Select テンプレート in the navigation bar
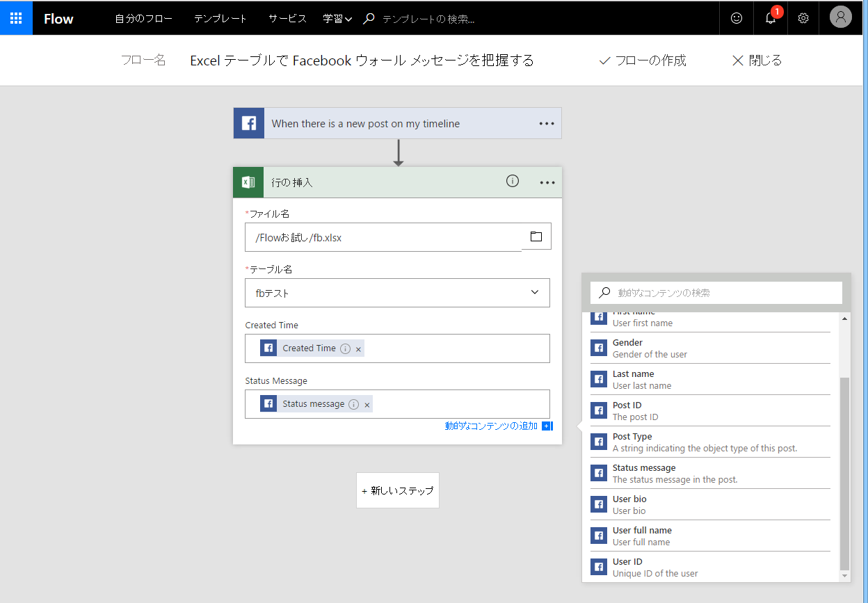868x603 pixels. coord(220,19)
